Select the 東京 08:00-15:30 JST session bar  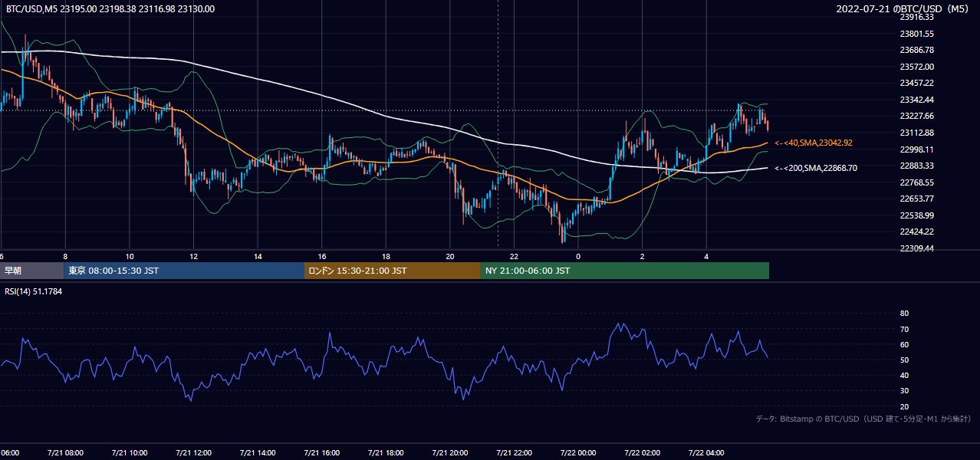tap(184, 271)
